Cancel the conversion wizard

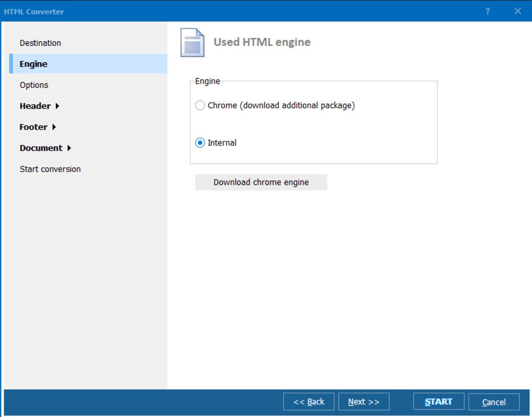(x=494, y=402)
